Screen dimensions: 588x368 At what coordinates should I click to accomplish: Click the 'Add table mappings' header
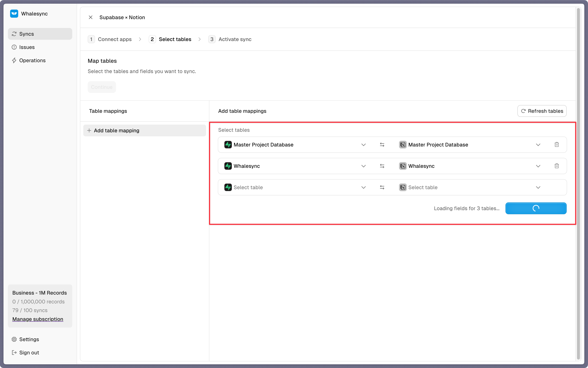pos(242,111)
